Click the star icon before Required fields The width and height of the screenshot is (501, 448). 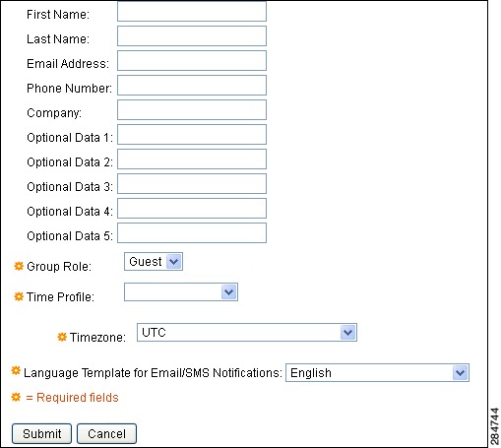(16, 397)
